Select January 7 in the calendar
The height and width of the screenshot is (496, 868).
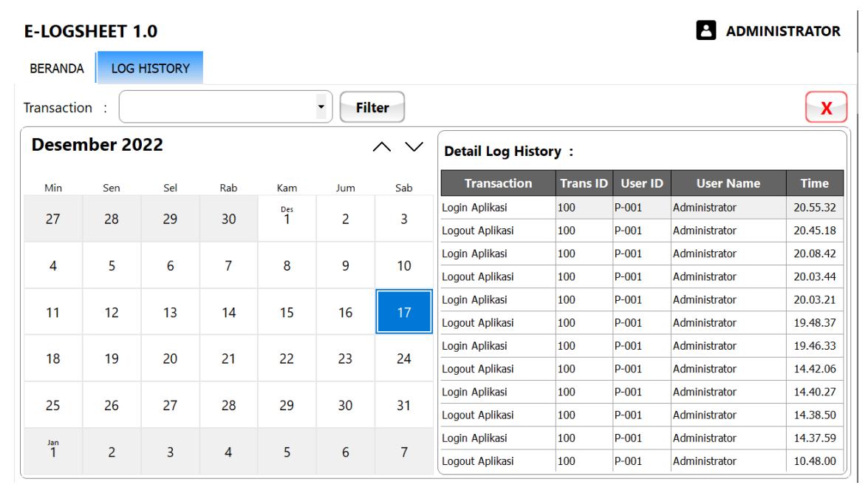coord(404,452)
